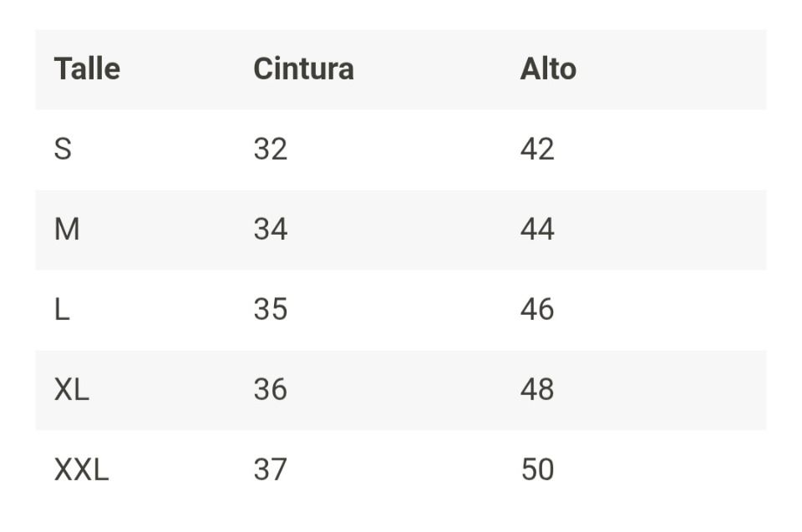Click Cintura value 32
This screenshot has width=802, height=532.
pos(271,149)
